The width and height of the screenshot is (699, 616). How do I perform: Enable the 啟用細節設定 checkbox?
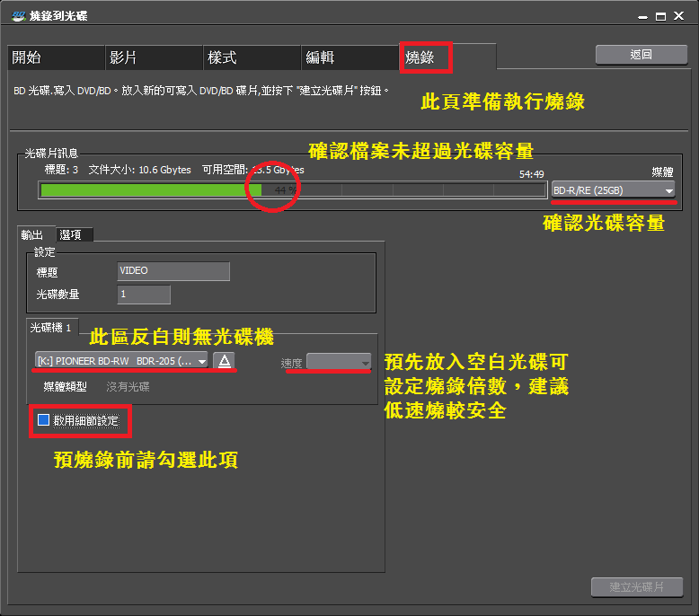(44, 419)
